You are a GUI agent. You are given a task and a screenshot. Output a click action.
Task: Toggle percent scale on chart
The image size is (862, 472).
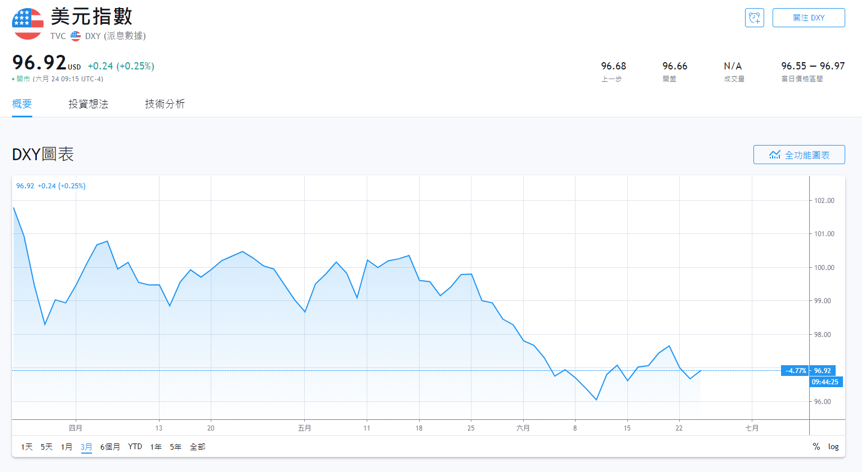pyautogui.click(x=816, y=447)
